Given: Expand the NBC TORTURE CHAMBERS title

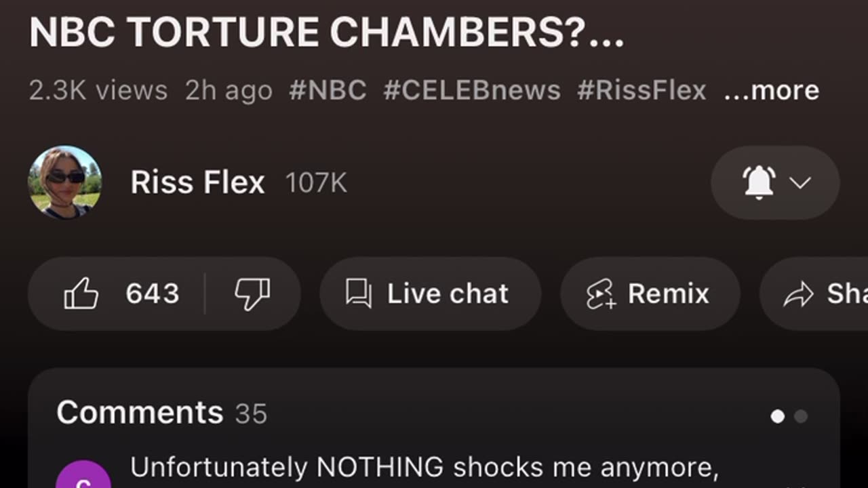Looking at the screenshot, I should click(x=326, y=32).
